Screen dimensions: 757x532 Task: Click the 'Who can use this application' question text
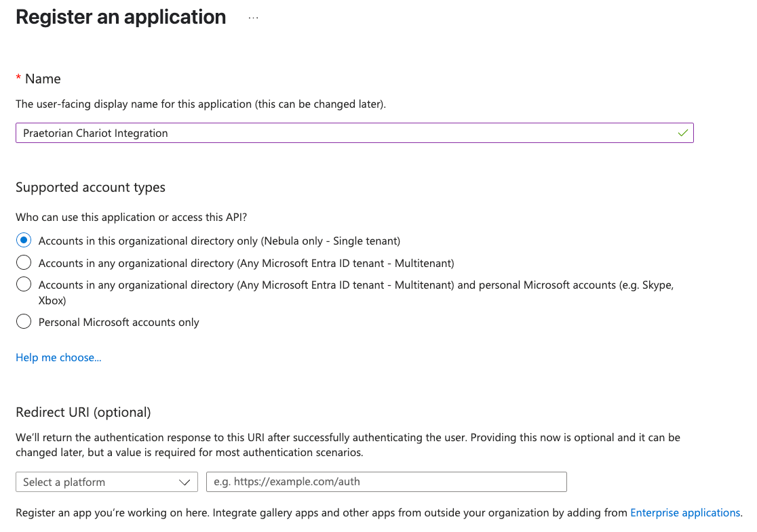[x=132, y=217]
